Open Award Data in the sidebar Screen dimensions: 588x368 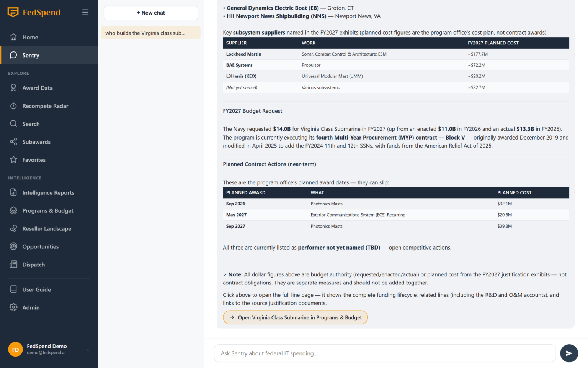click(49, 88)
